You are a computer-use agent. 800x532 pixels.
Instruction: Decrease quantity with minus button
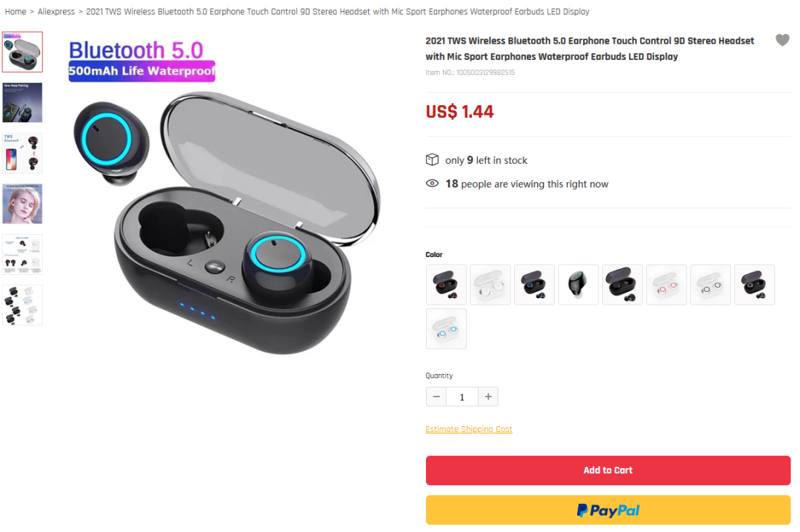[436, 396]
